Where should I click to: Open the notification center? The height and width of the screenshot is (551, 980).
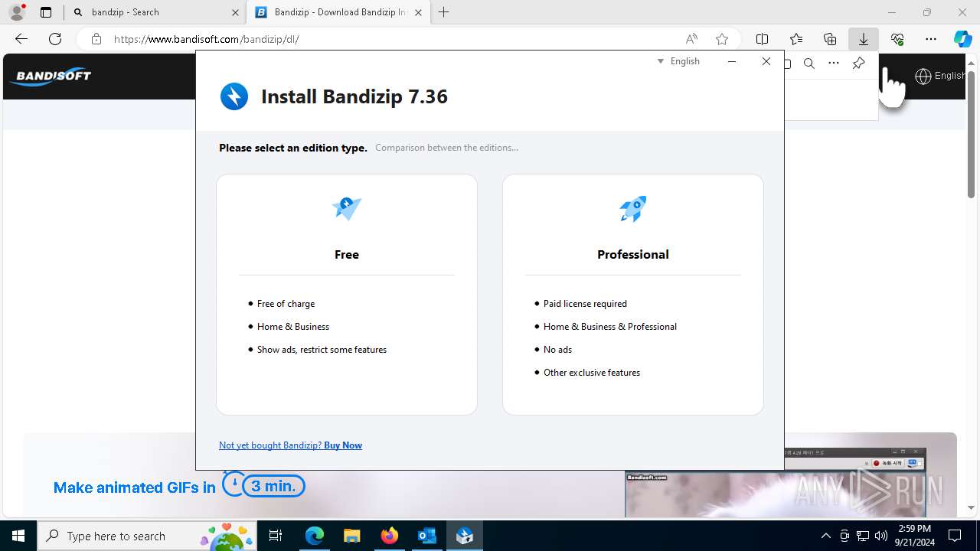(x=955, y=536)
